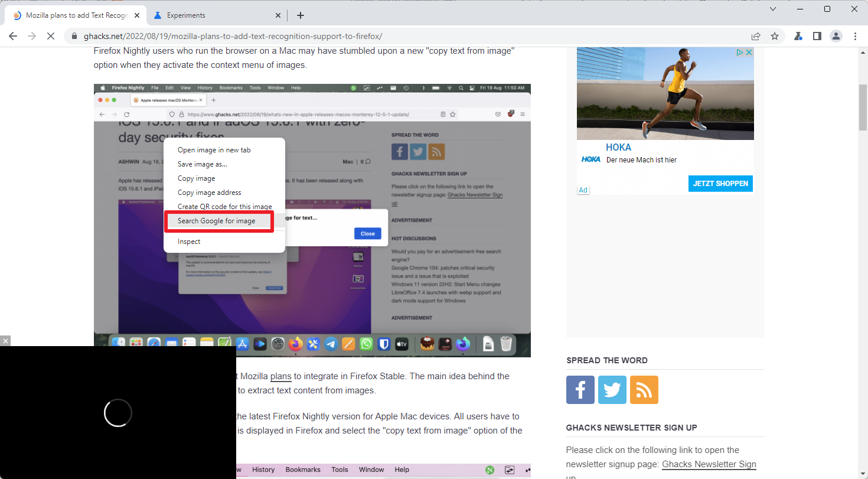Open the browser side panel icon
868x479 pixels.
point(817,36)
